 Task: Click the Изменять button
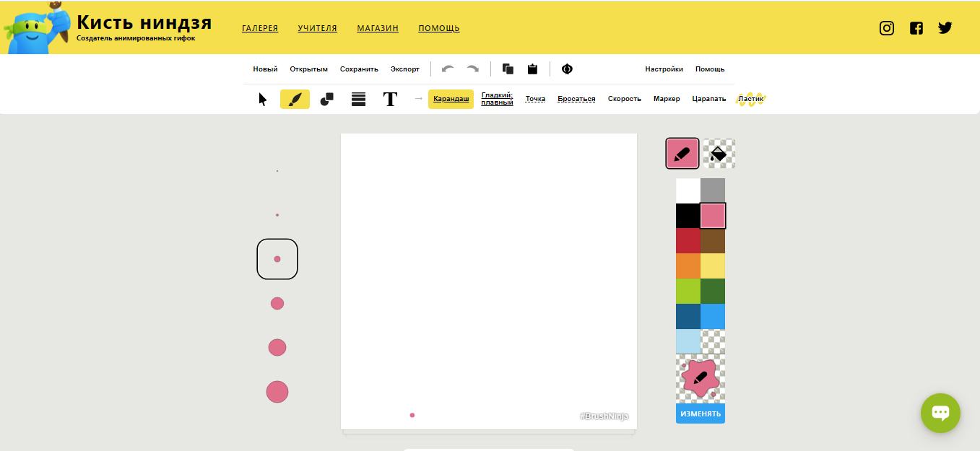(701, 414)
